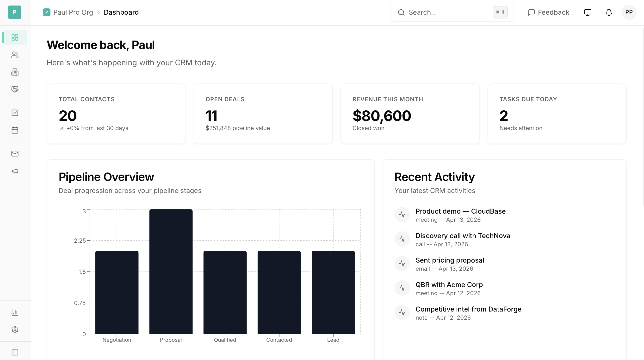Click Paul Pro Org breadcrumb
This screenshot has height=360, width=644.
(x=73, y=12)
